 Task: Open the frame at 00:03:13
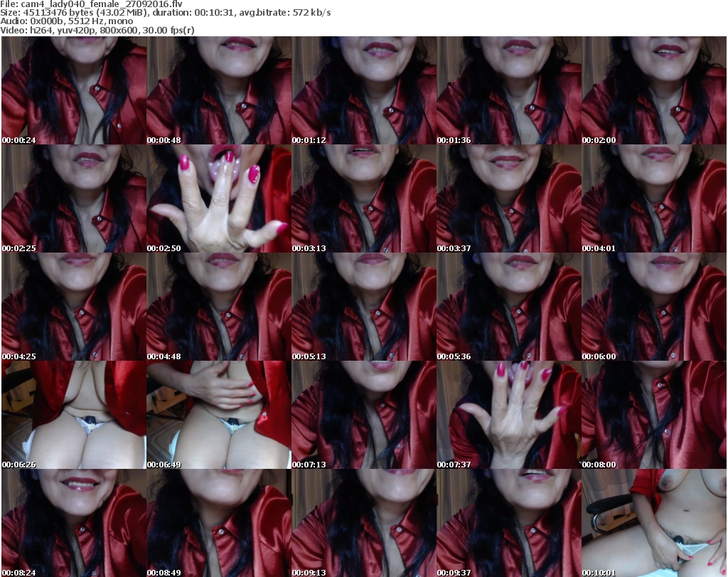pyautogui.click(x=364, y=198)
